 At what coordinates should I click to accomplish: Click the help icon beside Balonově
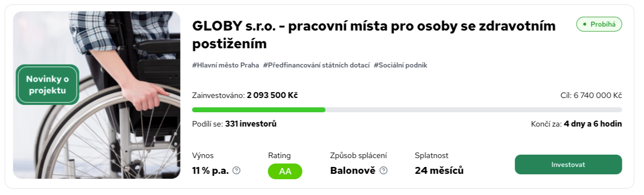[x=384, y=171]
